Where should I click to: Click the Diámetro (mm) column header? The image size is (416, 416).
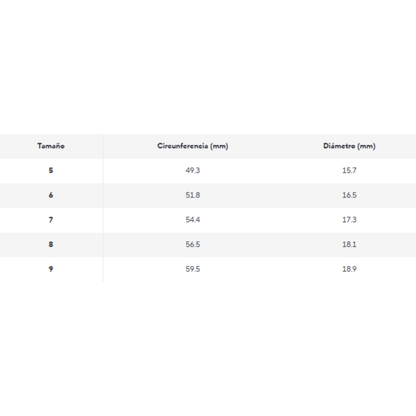349,146
